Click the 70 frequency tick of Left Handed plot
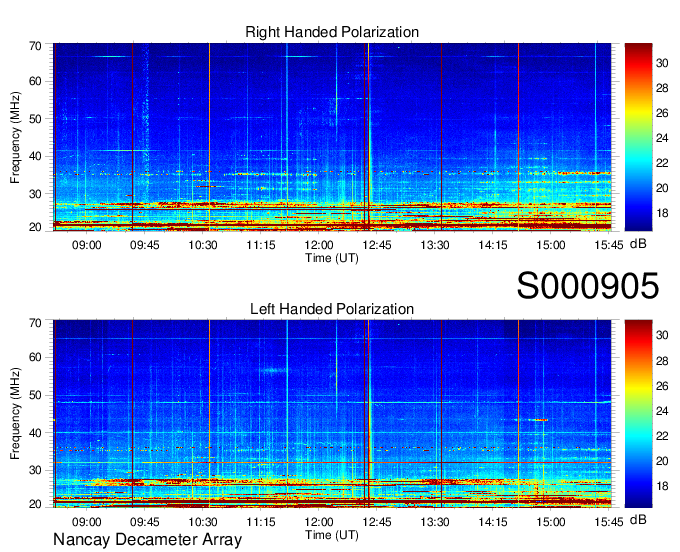 pyautogui.click(x=35, y=323)
